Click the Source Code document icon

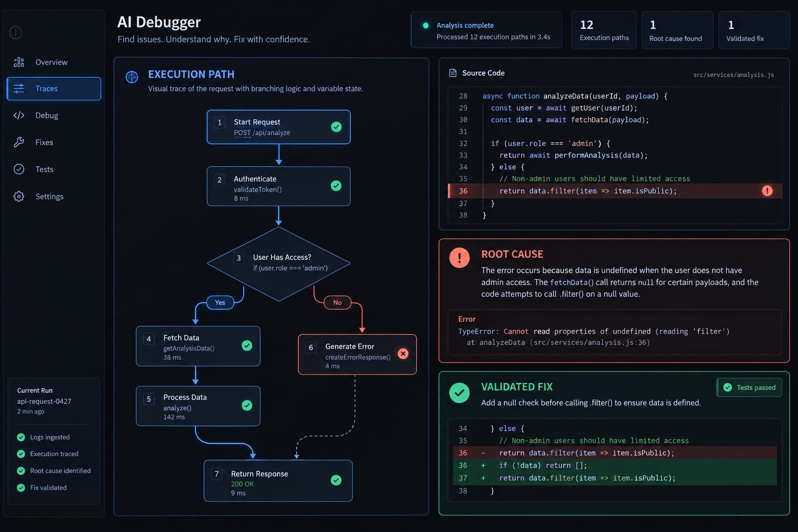click(x=453, y=73)
